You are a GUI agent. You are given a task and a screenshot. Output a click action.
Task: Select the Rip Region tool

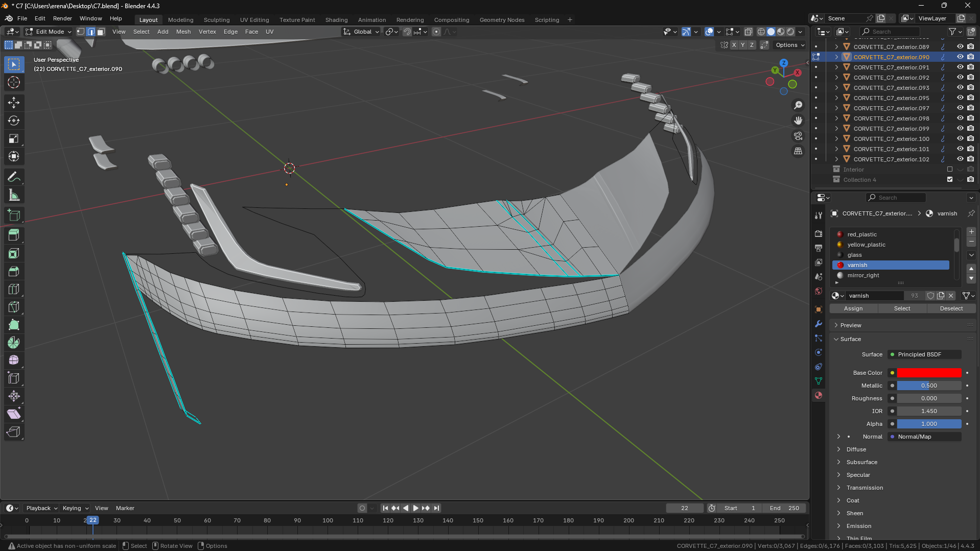[14, 432]
